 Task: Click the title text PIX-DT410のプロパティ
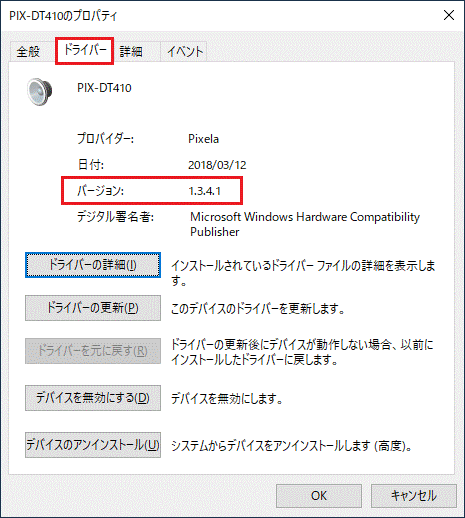click(63, 16)
